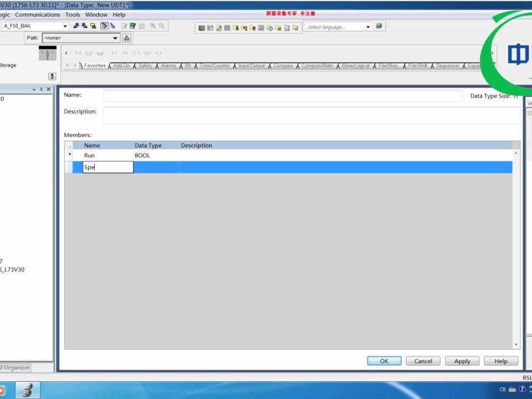The height and width of the screenshot is (399, 532).
Task: Open the Select language dropdown
Action: (368, 27)
